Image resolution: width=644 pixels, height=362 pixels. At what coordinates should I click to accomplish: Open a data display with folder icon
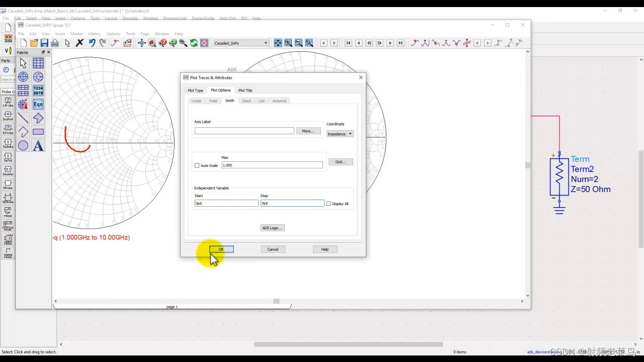(x=34, y=43)
